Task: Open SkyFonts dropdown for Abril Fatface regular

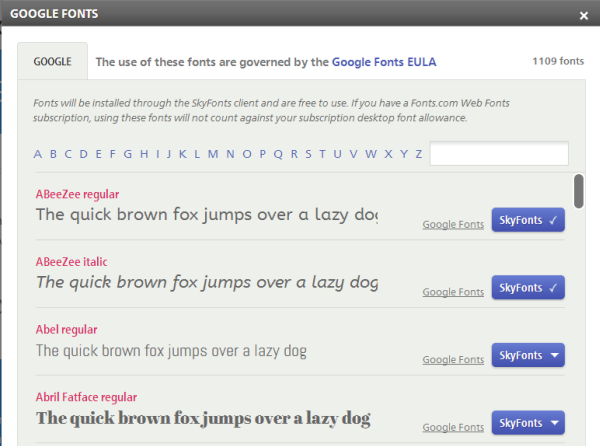Action: click(x=528, y=423)
